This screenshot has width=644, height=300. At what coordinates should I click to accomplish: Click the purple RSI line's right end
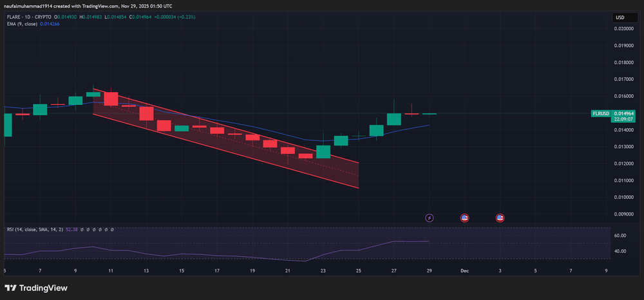click(x=429, y=241)
